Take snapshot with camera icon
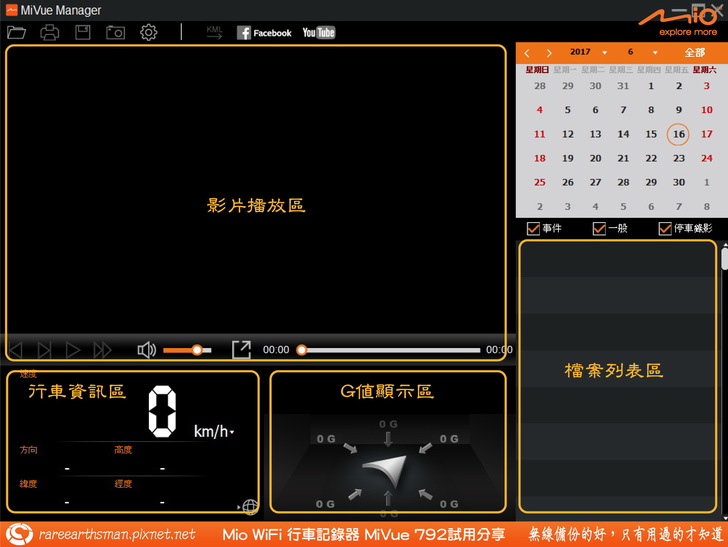Image resolution: width=728 pixels, height=547 pixels. click(x=116, y=33)
